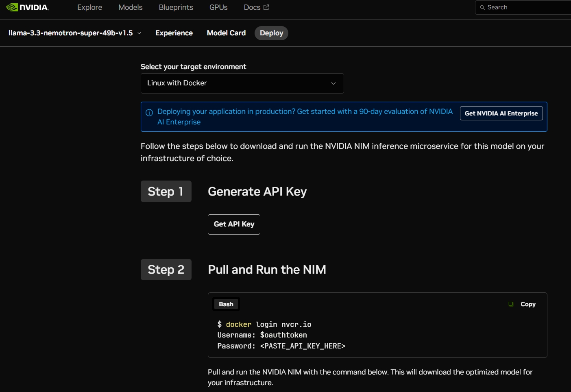Switch to the Model Card tab
This screenshot has width=571, height=392.
point(226,33)
